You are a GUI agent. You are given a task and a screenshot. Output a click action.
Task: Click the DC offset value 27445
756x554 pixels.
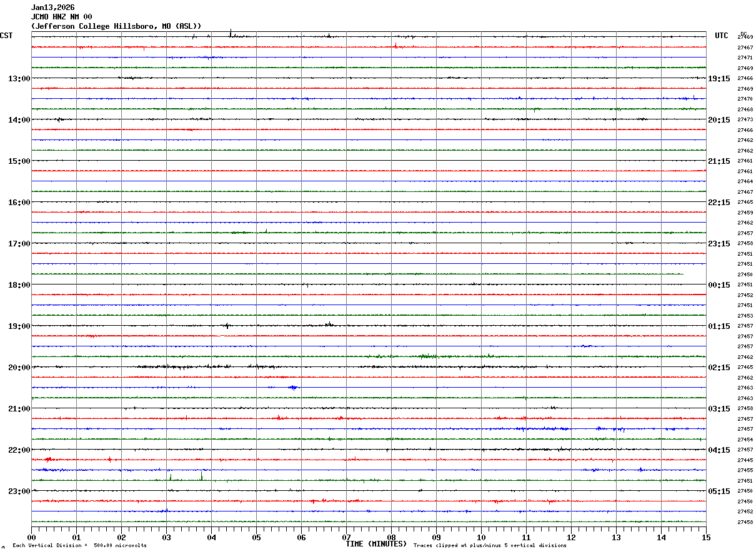tap(745, 460)
